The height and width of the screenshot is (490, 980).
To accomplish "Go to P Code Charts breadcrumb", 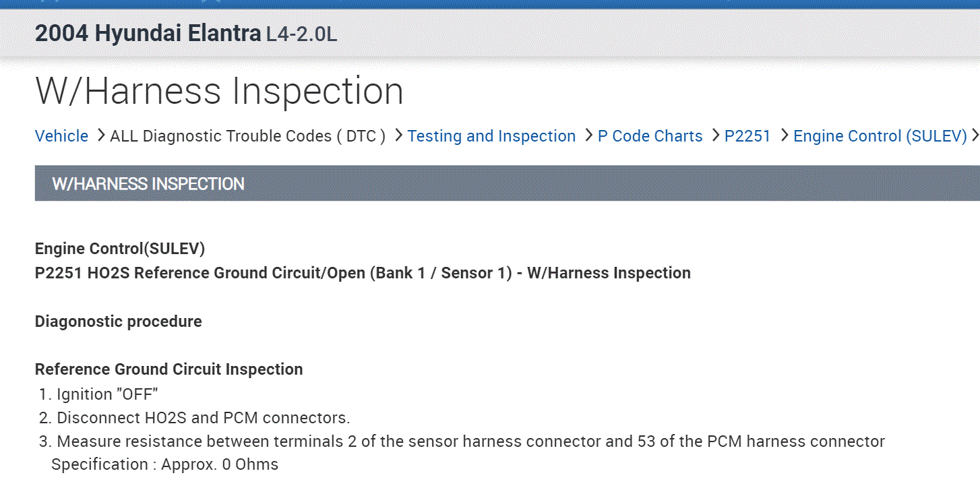I will click(x=650, y=136).
